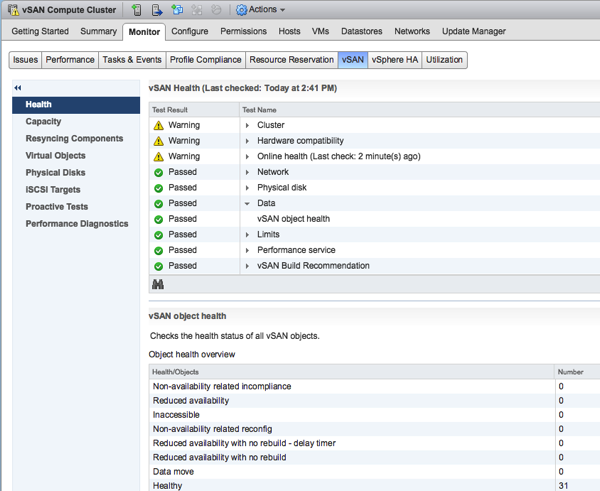
Task: Select the Resource Reservation sub-tab
Action: click(x=292, y=60)
